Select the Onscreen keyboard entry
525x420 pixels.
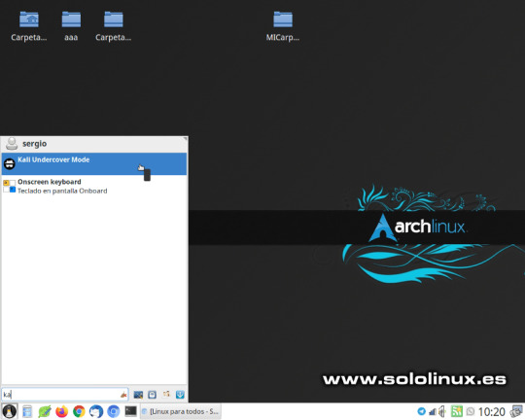(x=94, y=187)
